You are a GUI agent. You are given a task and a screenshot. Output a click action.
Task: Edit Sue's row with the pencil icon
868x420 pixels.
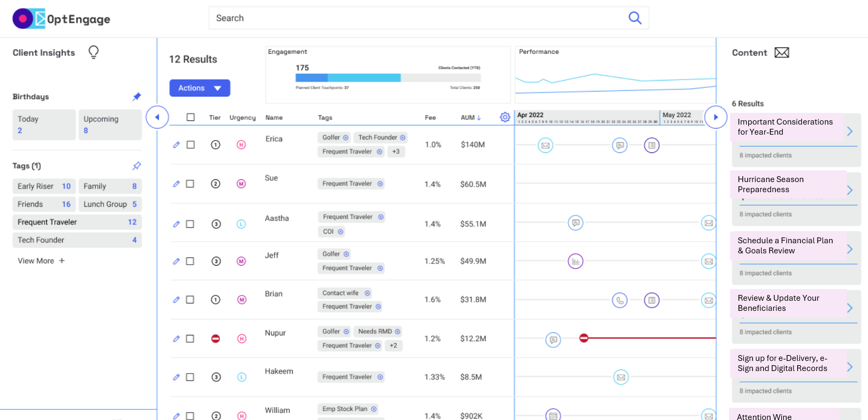coord(176,184)
